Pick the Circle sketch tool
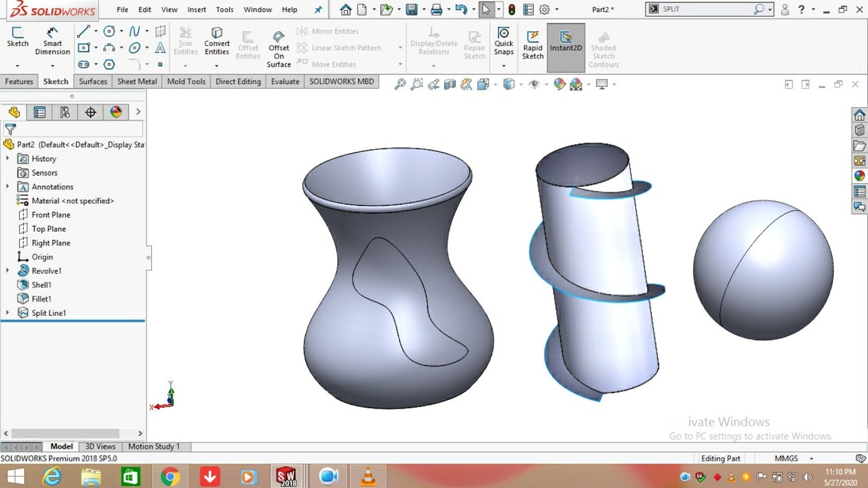This screenshot has height=488, width=868. point(109,31)
